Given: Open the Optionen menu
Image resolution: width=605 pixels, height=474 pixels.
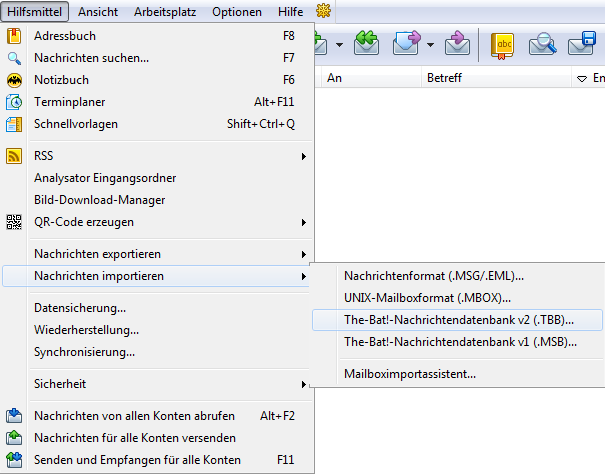Looking at the screenshot, I should (237, 12).
